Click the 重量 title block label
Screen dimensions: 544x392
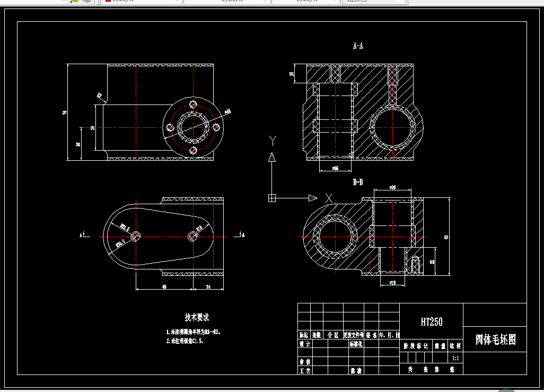[440, 346]
